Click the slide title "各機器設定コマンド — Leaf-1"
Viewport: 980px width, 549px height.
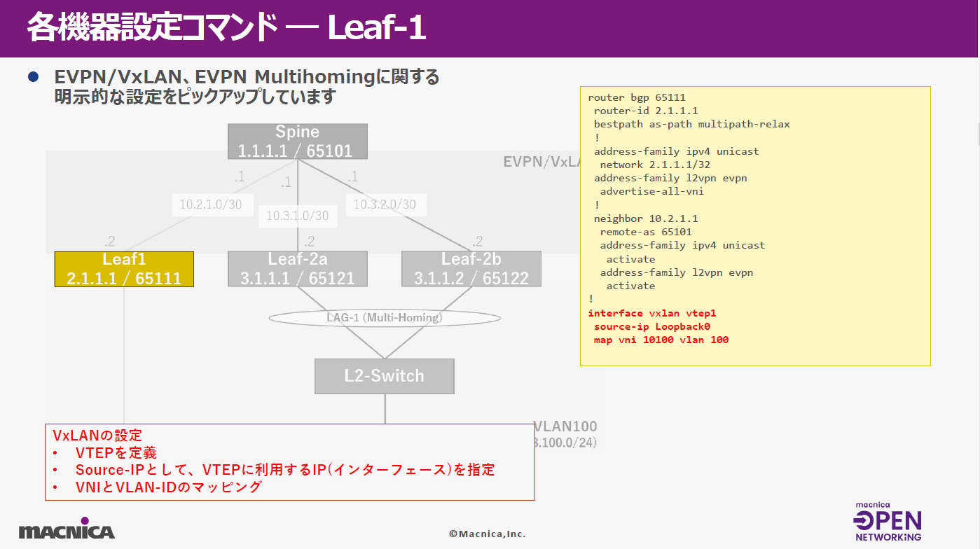pyautogui.click(x=226, y=28)
